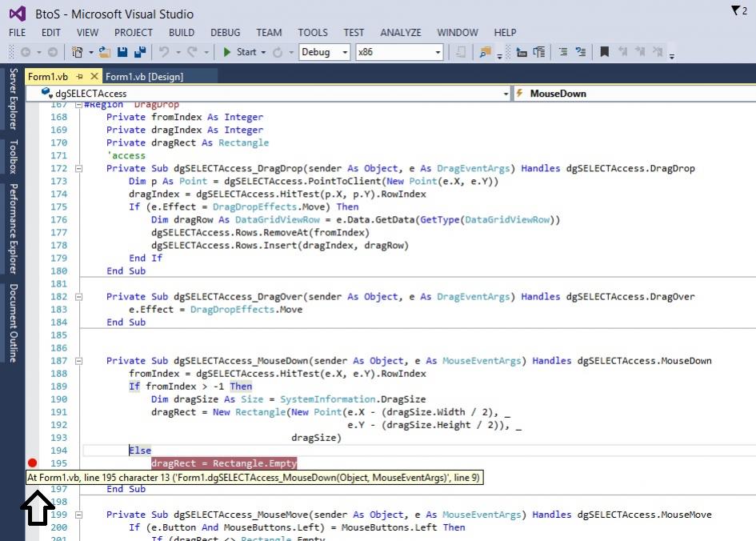The width and height of the screenshot is (756, 541).
Task: Click the Visual Studio logo icon
Action: (18, 14)
